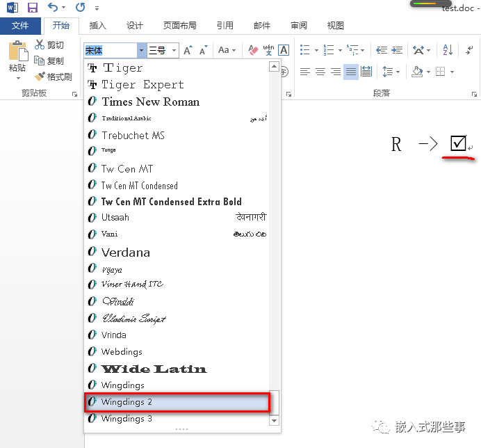This screenshot has width=481, height=448.
Task: Center the text alignment
Action: click(x=320, y=72)
